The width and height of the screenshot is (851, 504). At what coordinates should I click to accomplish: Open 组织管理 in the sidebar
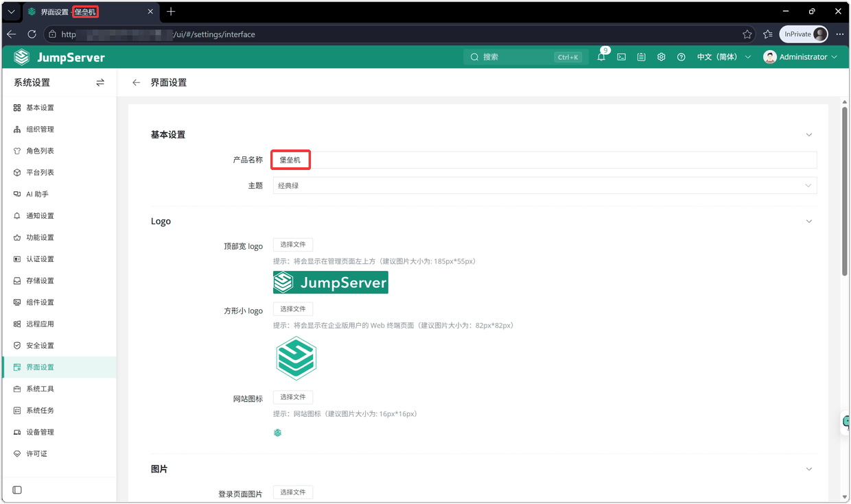point(59,130)
